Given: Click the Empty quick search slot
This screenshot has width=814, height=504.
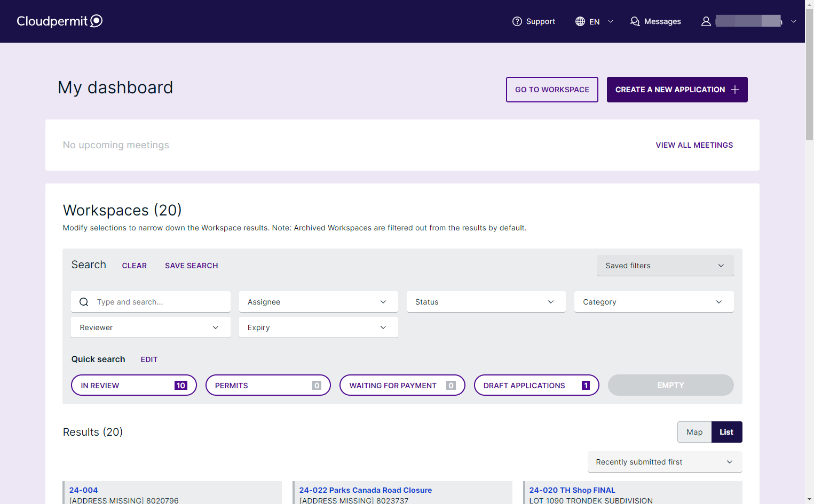Looking at the screenshot, I should pos(670,385).
